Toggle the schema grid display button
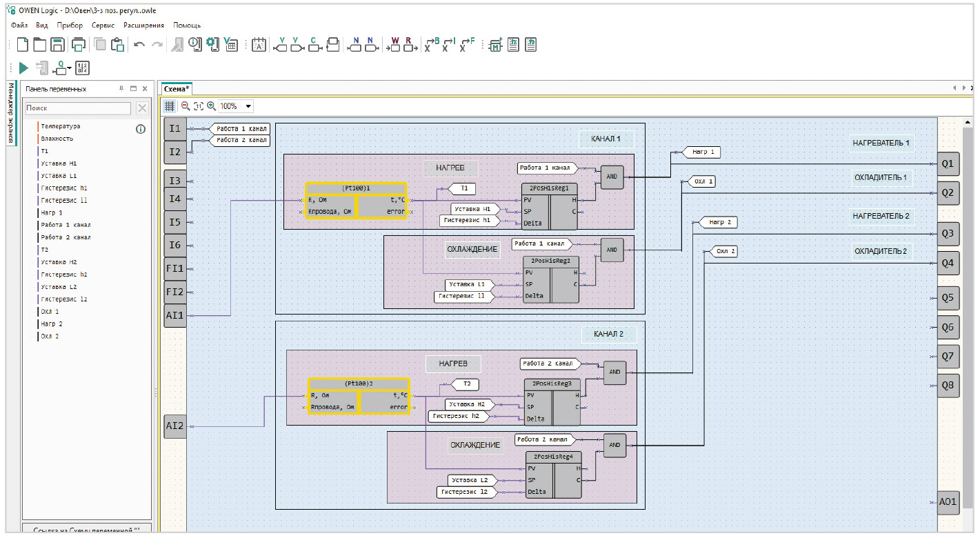Image resolution: width=980 pixels, height=538 pixels. [169, 106]
